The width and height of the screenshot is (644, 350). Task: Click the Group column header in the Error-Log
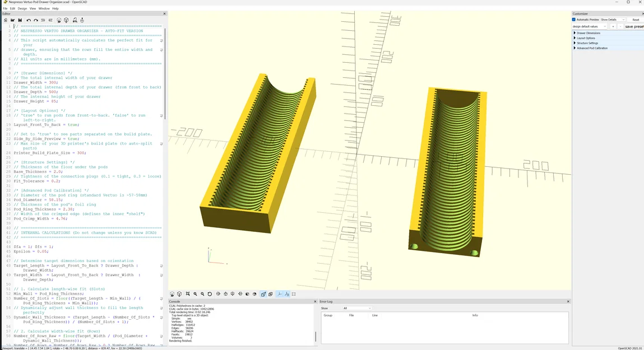tap(328, 315)
